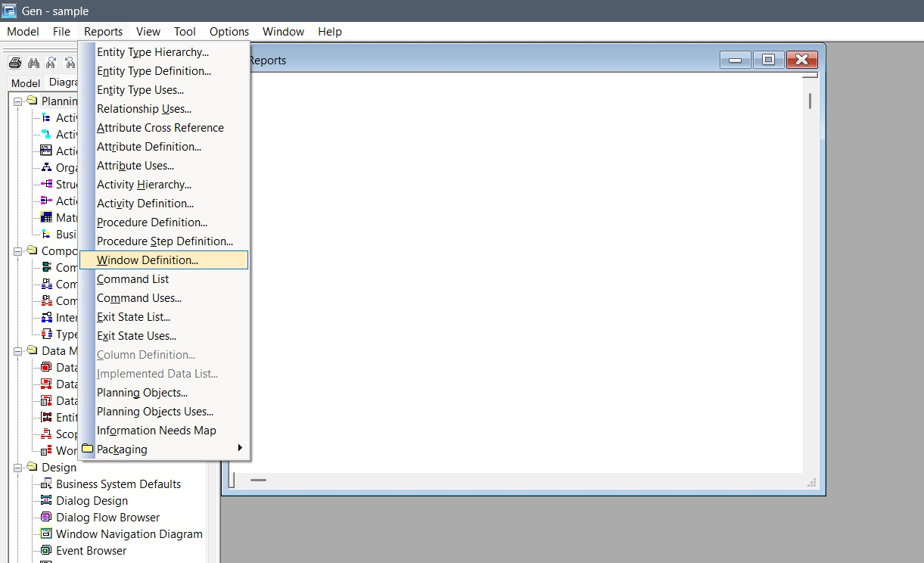This screenshot has height=563, width=924.
Task: Open the Options menu
Action: click(x=229, y=32)
